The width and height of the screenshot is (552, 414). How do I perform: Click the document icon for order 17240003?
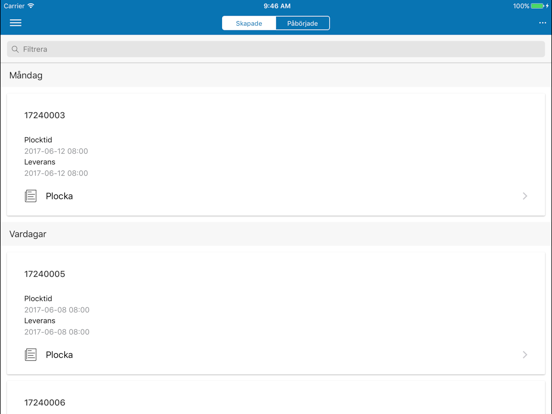pyautogui.click(x=31, y=196)
